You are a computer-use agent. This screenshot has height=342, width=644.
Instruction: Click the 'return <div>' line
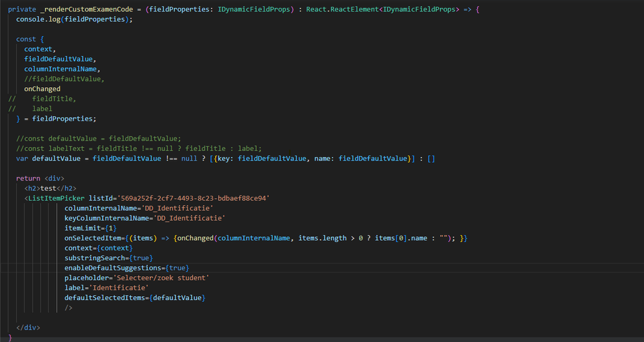tap(40, 178)
